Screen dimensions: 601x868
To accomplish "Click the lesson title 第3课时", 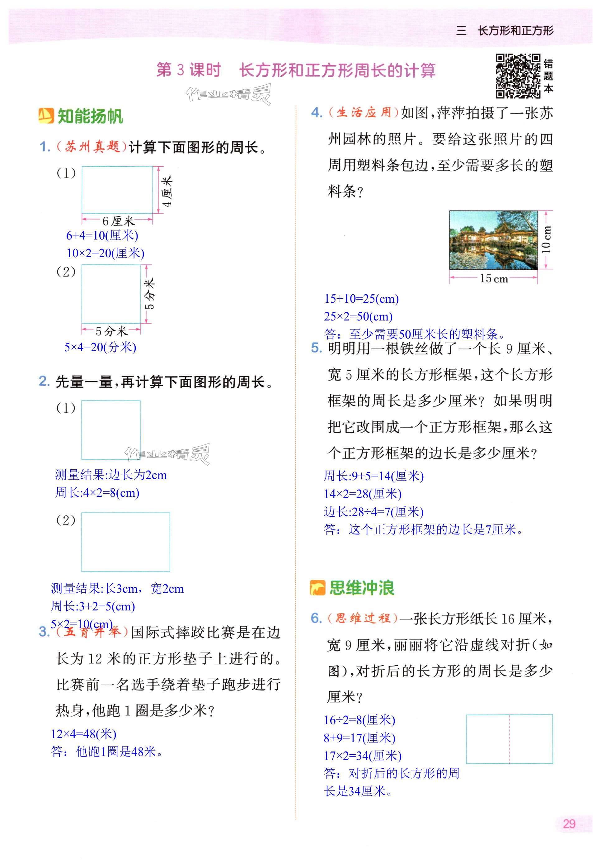I will click(x=188, y=70).
